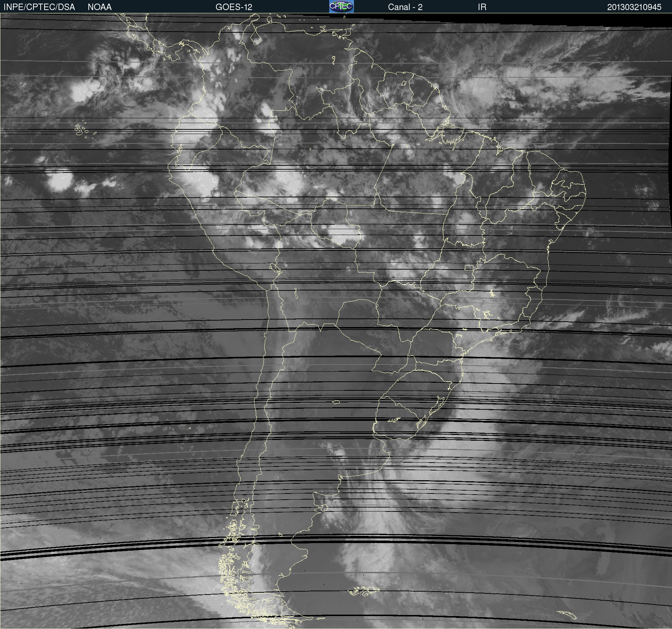Click the IR channel label
Image resolution: width=672 pixels, height=629 pixels.
[x=482, y=7]
